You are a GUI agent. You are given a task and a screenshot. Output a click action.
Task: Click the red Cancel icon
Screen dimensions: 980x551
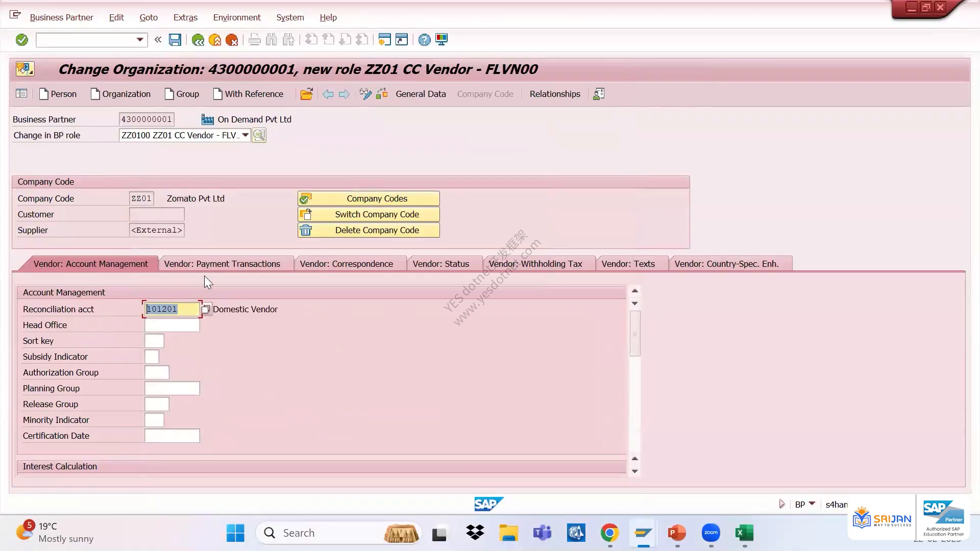click(232, 40)
